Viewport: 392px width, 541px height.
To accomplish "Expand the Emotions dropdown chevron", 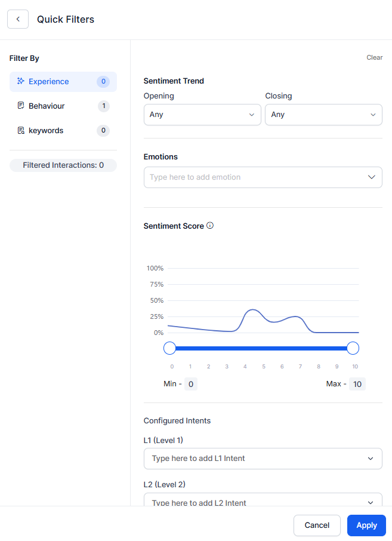I will click(371, 177).
